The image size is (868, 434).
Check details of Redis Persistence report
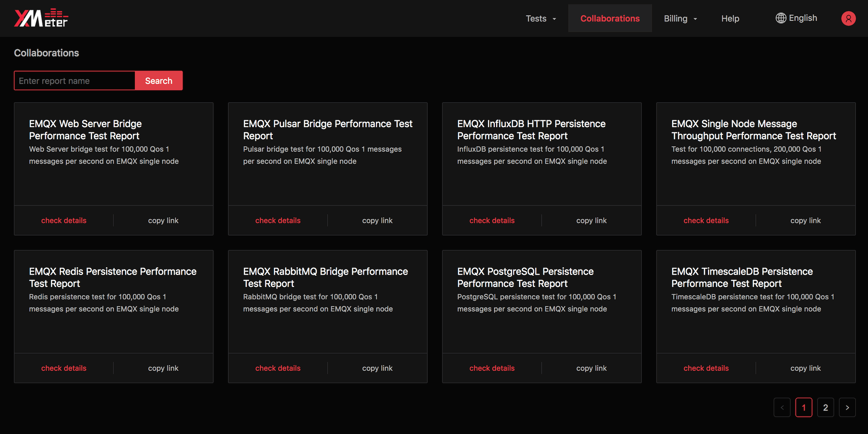[x=64, y=368]
